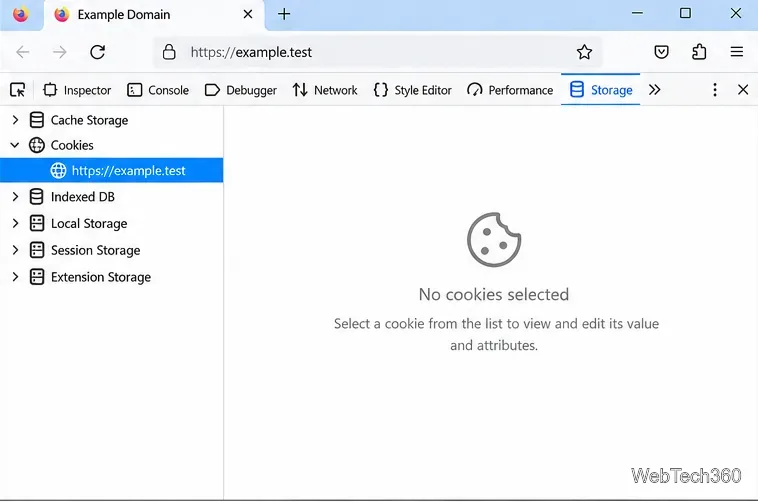Click the Local Storage icon
Screen dimensions: 758x502
[37, 223]
